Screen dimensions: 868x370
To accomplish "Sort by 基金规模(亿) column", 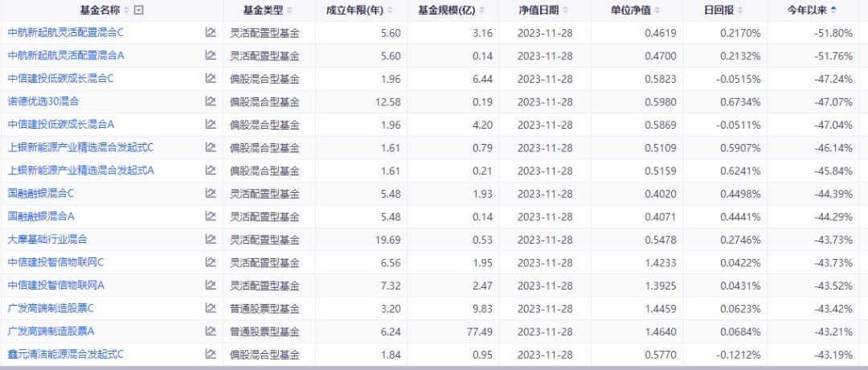I will pos(481,10).
